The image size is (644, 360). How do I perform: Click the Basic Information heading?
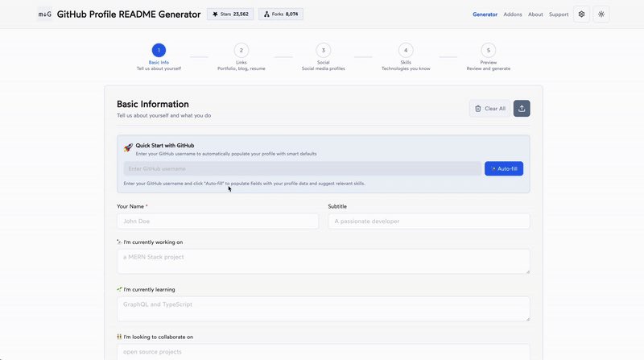[x=153, y=104]
